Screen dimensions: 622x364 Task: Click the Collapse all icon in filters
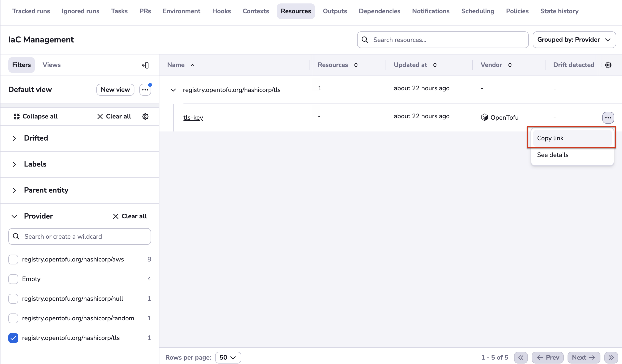point(16,116)
